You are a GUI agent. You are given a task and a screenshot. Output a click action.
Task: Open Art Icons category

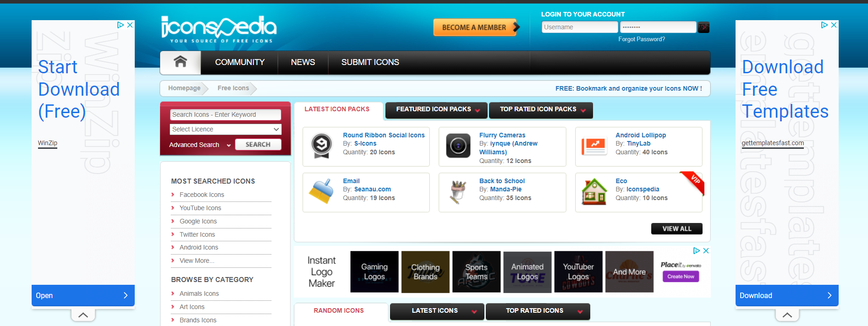coord(192,307)
